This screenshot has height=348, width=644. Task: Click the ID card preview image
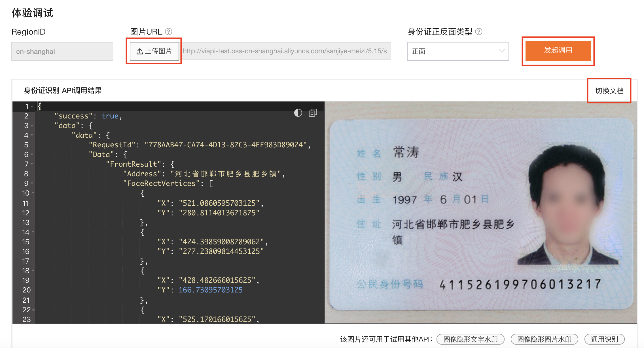pyautogui.click(x=481, y=212)
